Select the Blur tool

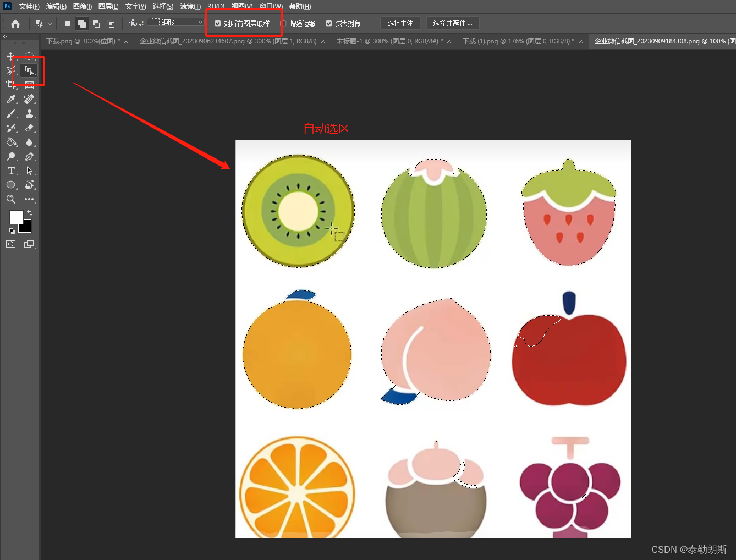click(x=29, y=142)
